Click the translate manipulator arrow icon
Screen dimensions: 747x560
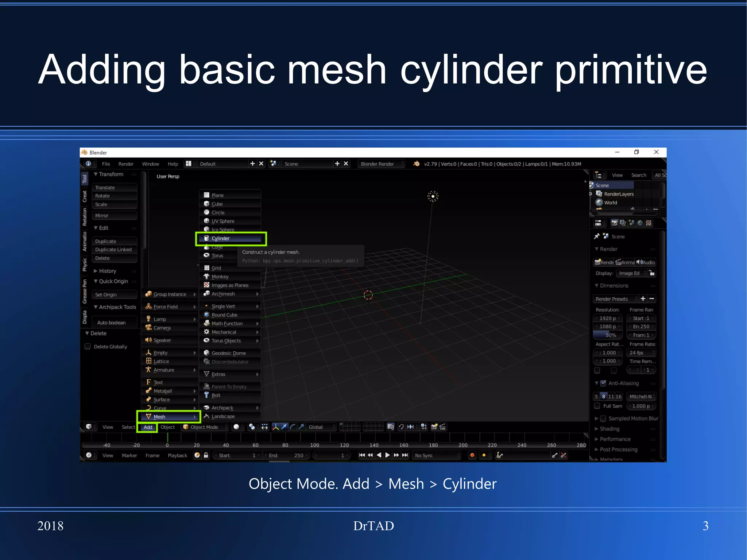pos(284,427)
